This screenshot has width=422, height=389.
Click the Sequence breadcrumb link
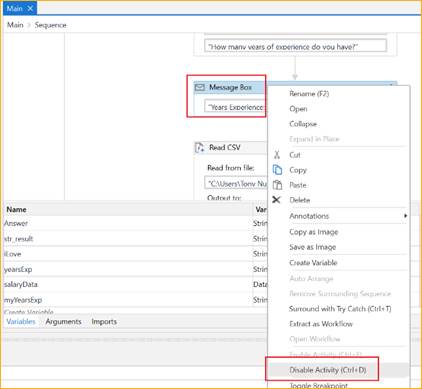(51, 25)
